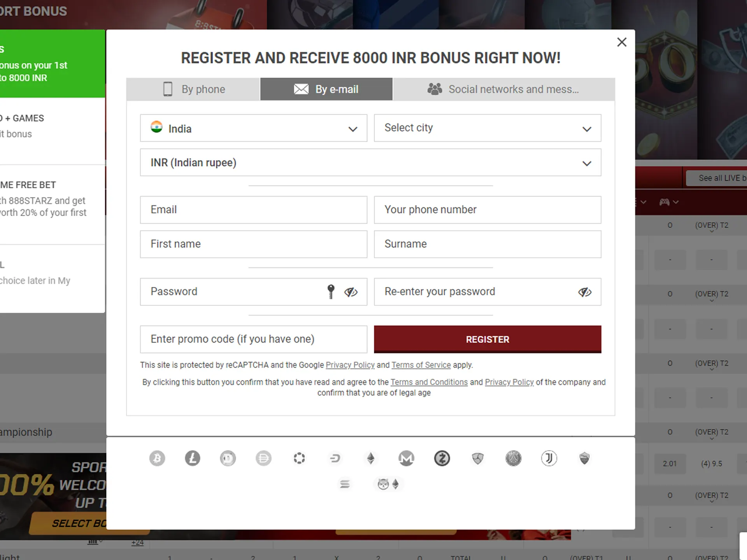Click the Dogecoin cryptocurrency icon
This screenshot has width=747, height=560.
(228, 458)
